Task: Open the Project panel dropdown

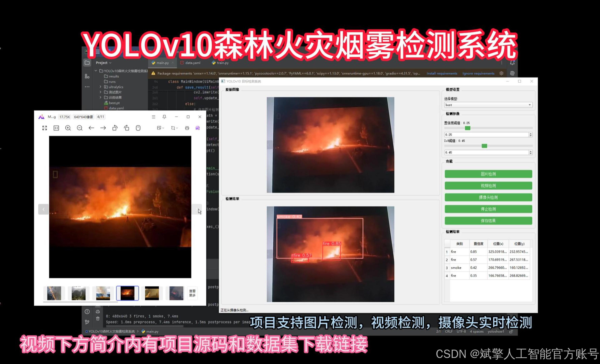Action: point(103,63)
